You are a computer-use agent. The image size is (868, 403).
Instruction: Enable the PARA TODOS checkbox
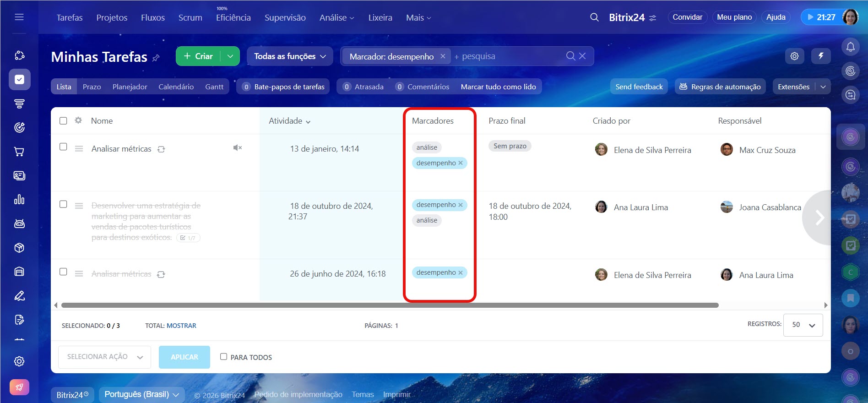223,357
